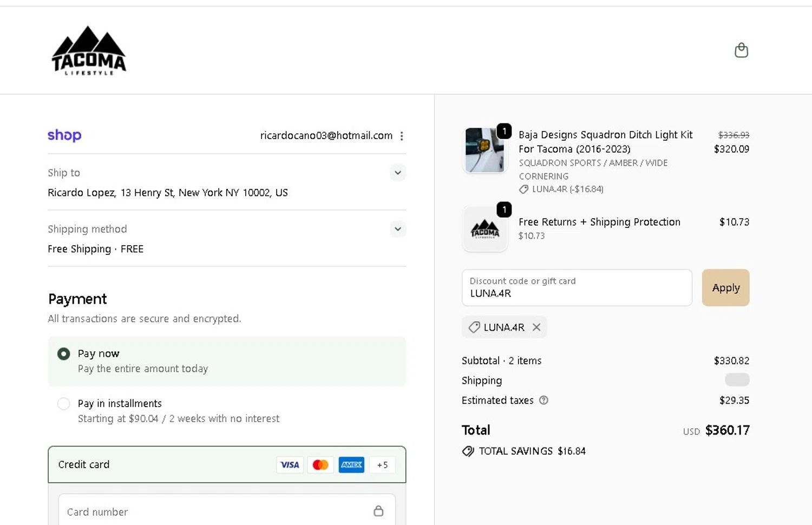Click Free Returns + Shipping Protection title

599,222
